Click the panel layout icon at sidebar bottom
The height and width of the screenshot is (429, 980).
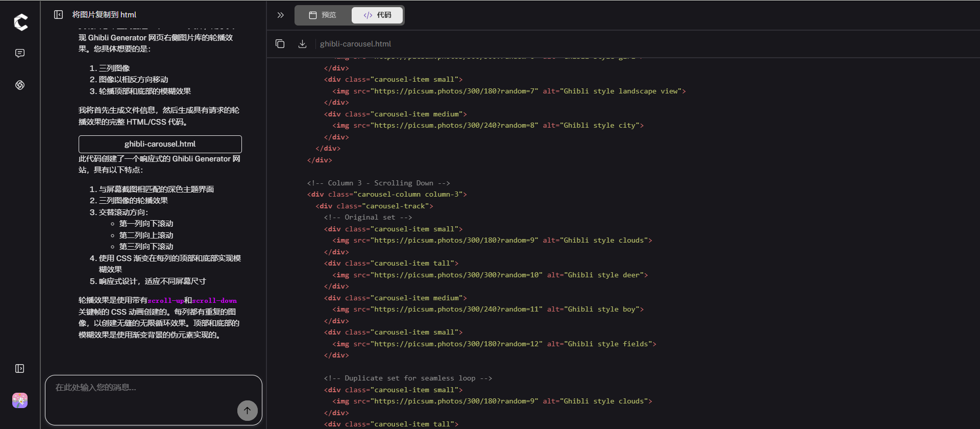pos(20,369)
